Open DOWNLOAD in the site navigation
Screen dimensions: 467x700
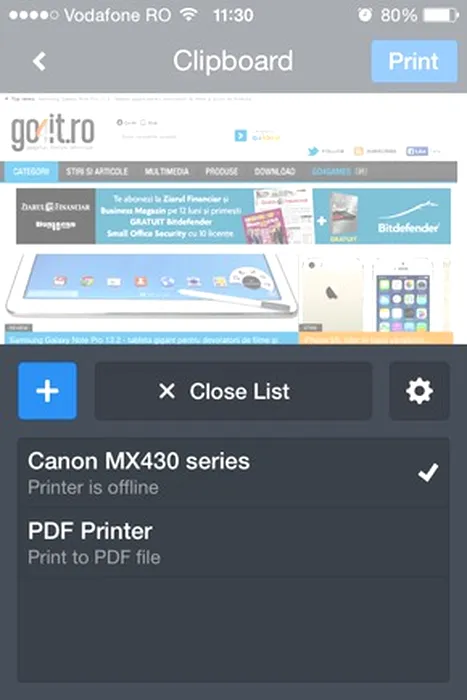coord(275,171)
